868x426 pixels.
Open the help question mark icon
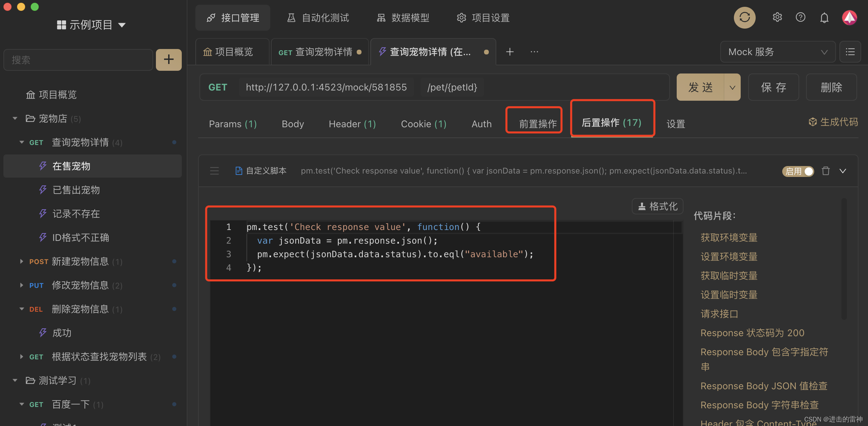pos(800,17)
